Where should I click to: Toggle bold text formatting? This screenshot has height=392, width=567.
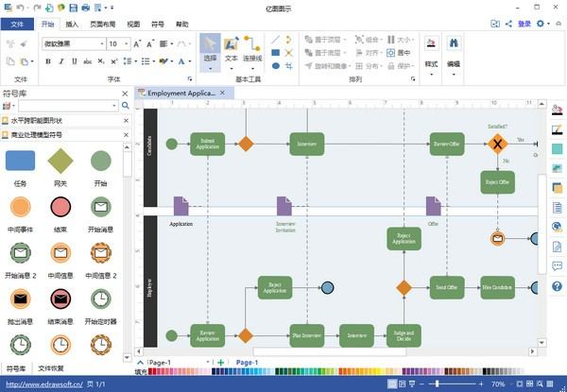[47, 62]
